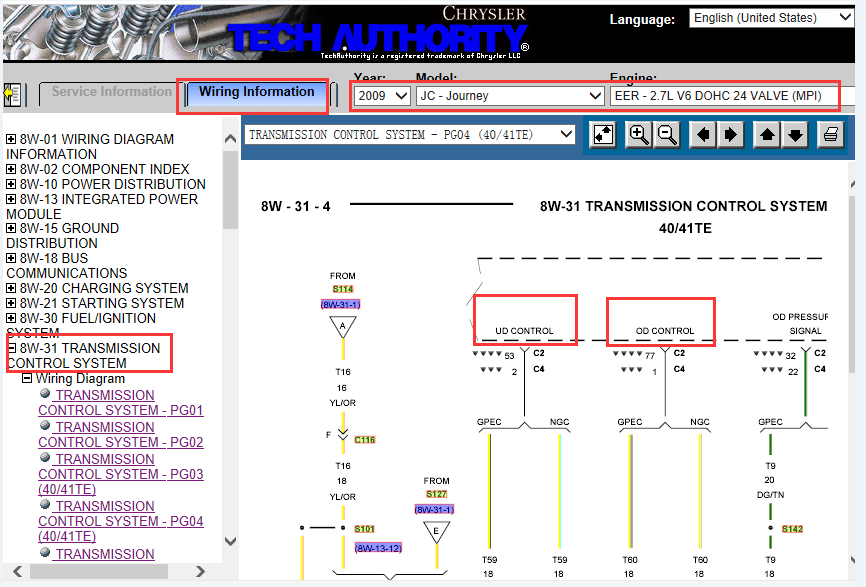Click the fit-to-window diagram icon
This screenshot has width=866, height=587.
603,135
